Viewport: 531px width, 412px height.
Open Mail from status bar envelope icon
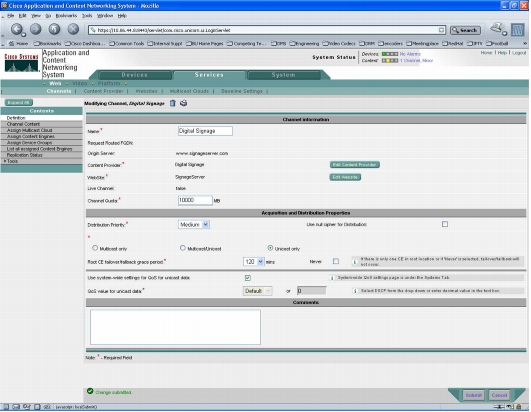16,407
